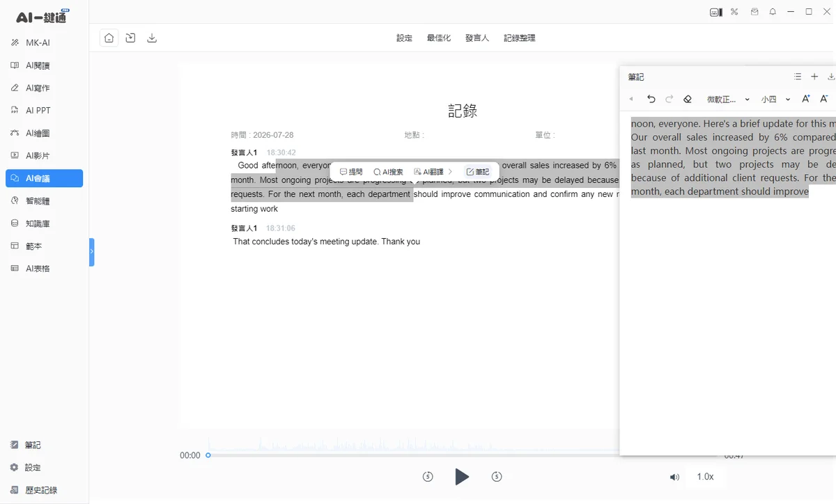This screenshot has width=836, height=504.
Task: Click 發言人 in the top toolbar
Action: 477,38
